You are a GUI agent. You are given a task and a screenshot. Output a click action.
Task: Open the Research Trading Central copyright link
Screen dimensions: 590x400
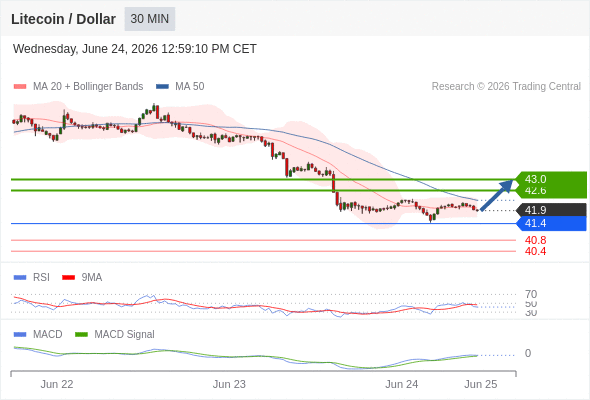tap(506, 87)
